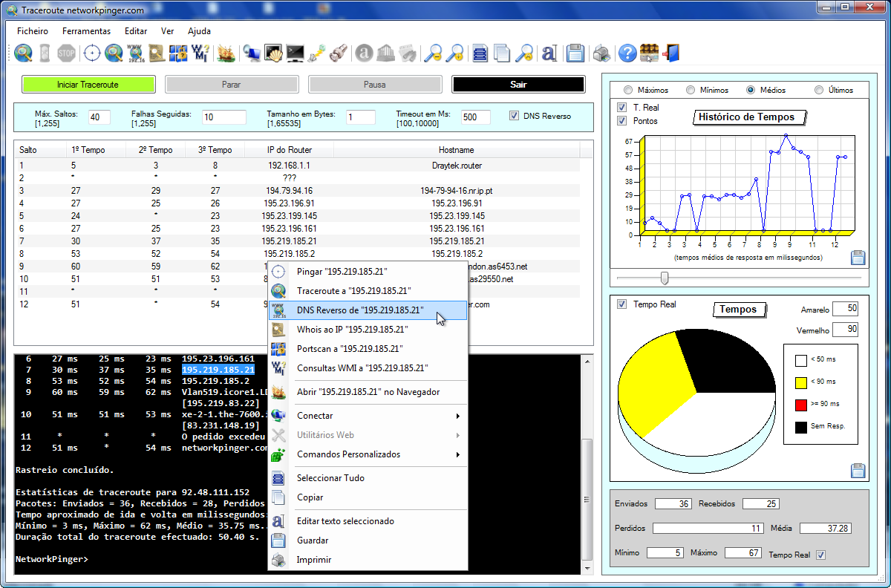Toggle the DNS Reverso checkbox

coord(515,116)
